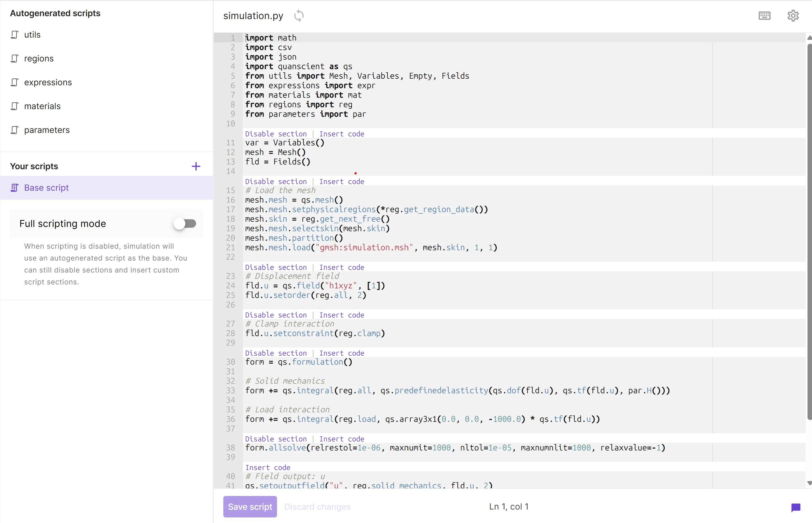Select the utils script
The width and height of the screenshot is (812, 523).
(32, 34)
